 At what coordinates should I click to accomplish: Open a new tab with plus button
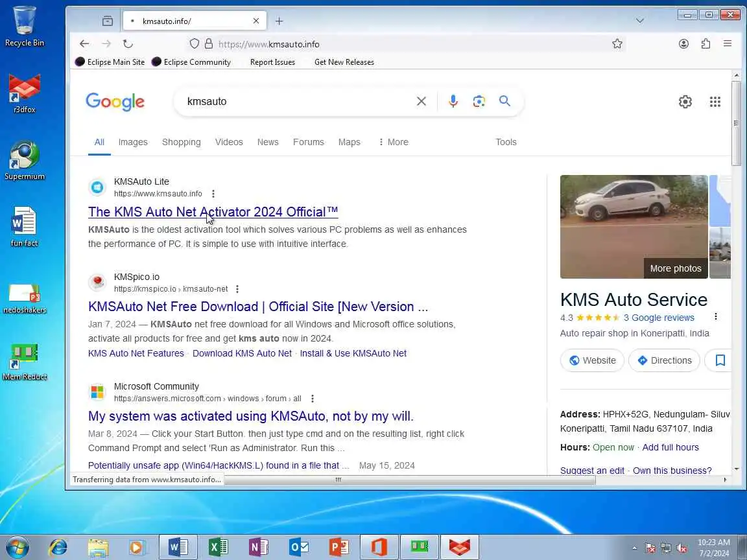pyautogui.click(x=279, y=21)
